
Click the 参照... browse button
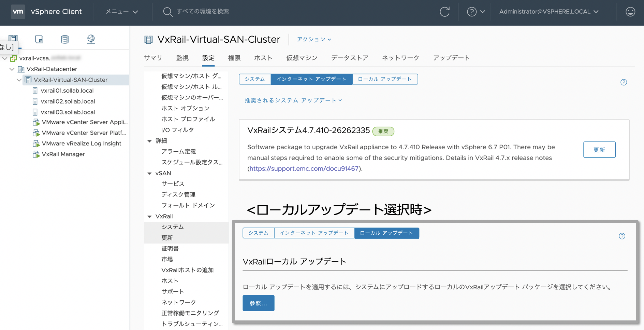[x=258, y=303]
